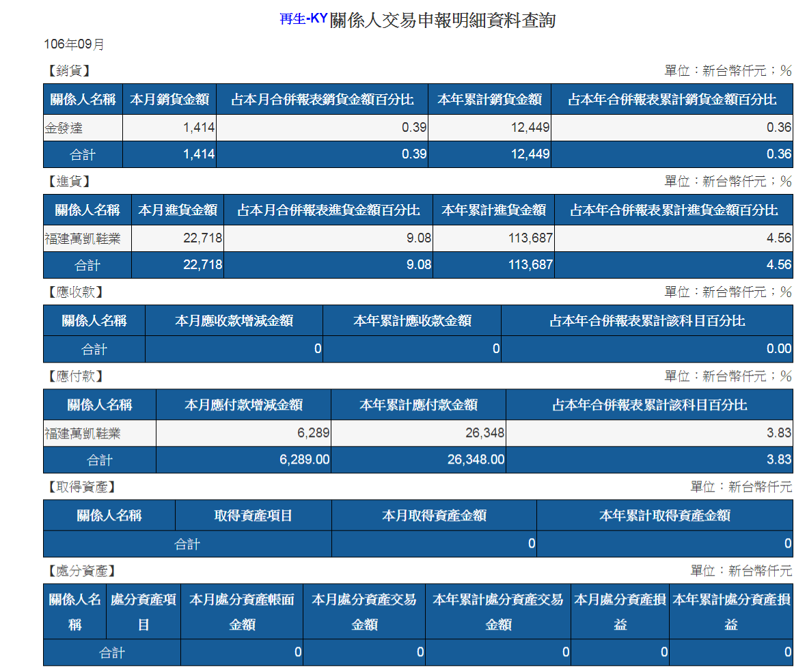This screenshot has width=807, height=672.
Task: Click the 本月處分資產帳面金額 column header
Action: click(242, 612)
